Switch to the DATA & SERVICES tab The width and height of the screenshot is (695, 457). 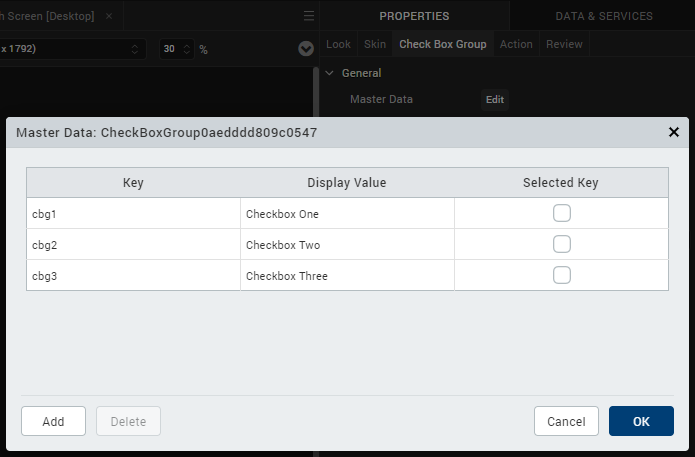point(604,16)
